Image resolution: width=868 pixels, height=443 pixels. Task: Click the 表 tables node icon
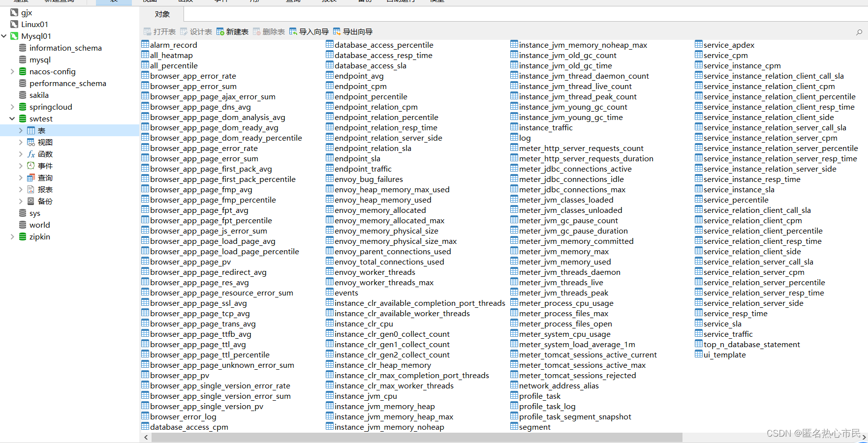[31, 130]
